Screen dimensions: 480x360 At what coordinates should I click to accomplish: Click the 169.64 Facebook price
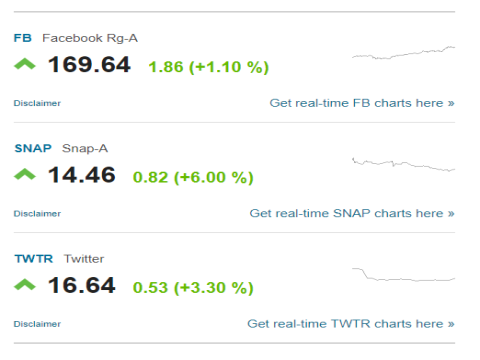89,64
